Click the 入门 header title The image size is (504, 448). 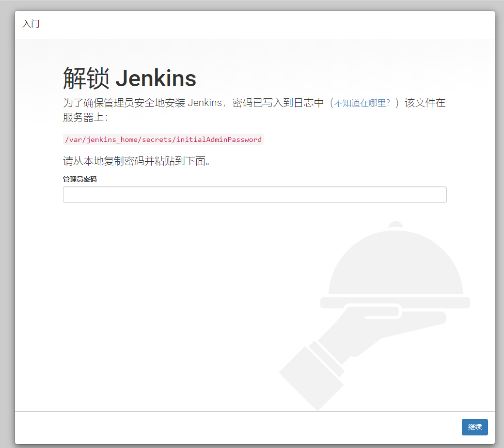31,24
